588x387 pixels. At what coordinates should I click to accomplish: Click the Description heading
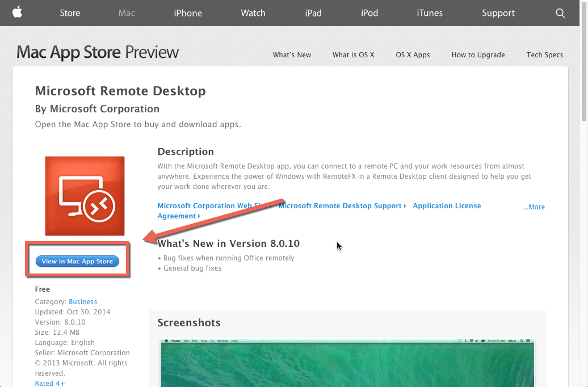[x=186, y=152]
